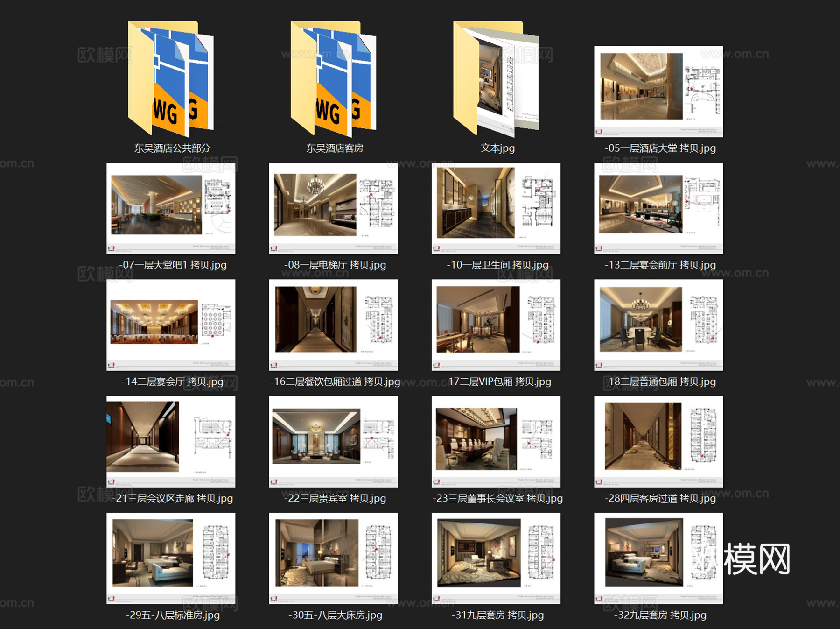Viewport: 840px width, 629px height.
Task: Click the file name -07一层大堂吧1 拷贝.jpg
Action: [173, 265]
